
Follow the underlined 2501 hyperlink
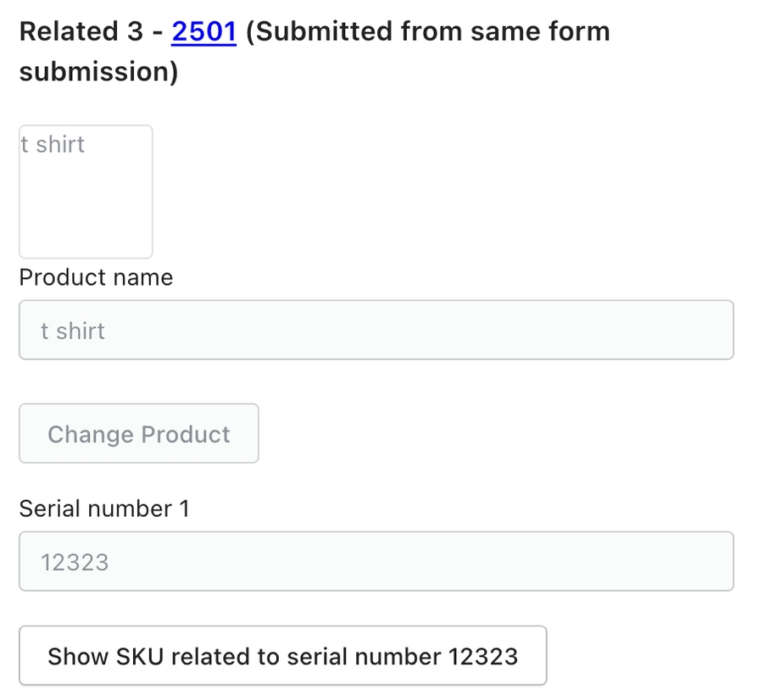coord(203,32)
